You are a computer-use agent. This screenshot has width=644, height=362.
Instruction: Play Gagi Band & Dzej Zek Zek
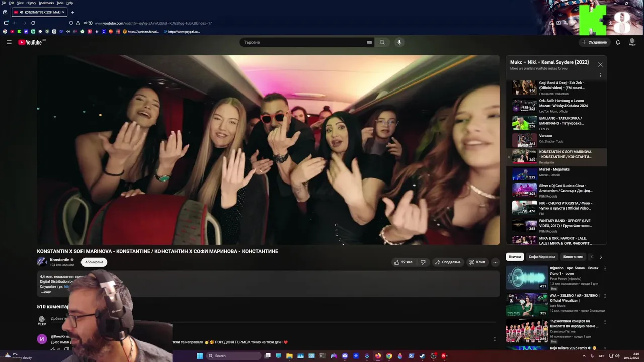556,88
